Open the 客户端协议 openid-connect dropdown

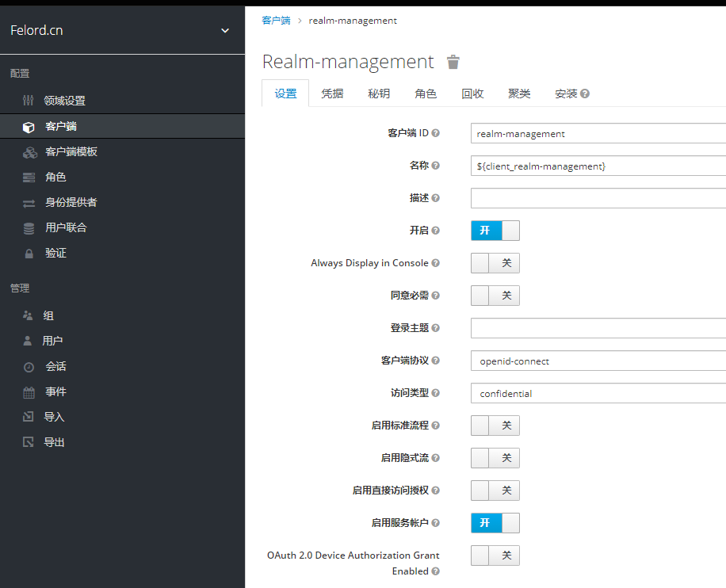pyautogui.click(x=598, y=361)
